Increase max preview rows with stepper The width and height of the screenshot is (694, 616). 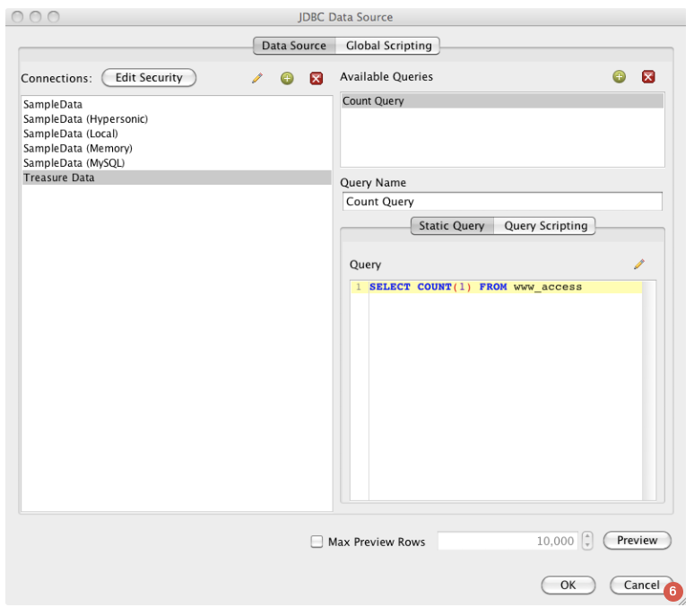(587, 536)
